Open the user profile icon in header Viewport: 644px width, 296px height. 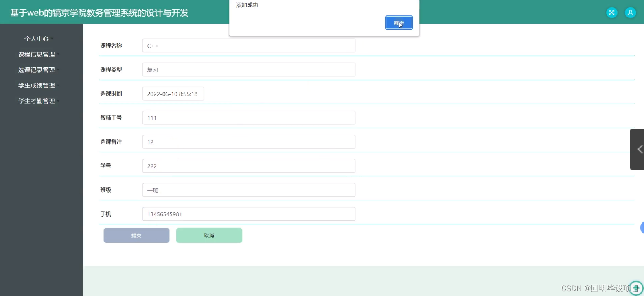(630, 13)
